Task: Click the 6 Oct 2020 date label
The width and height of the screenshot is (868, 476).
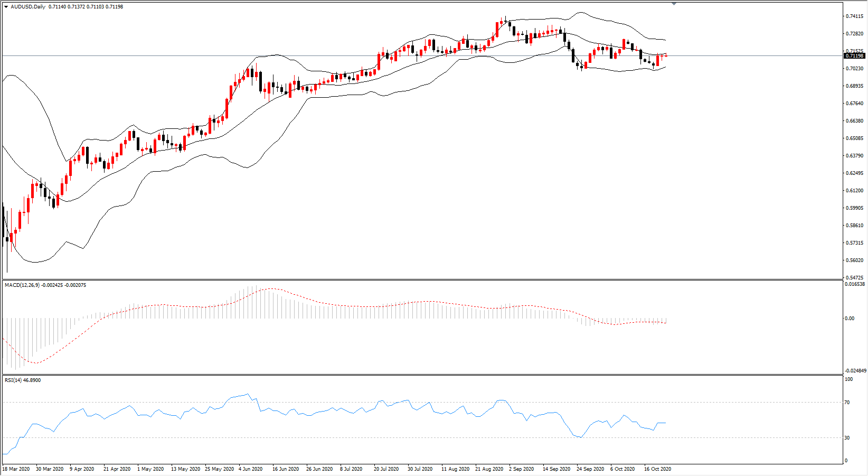Action: [622, 469]
